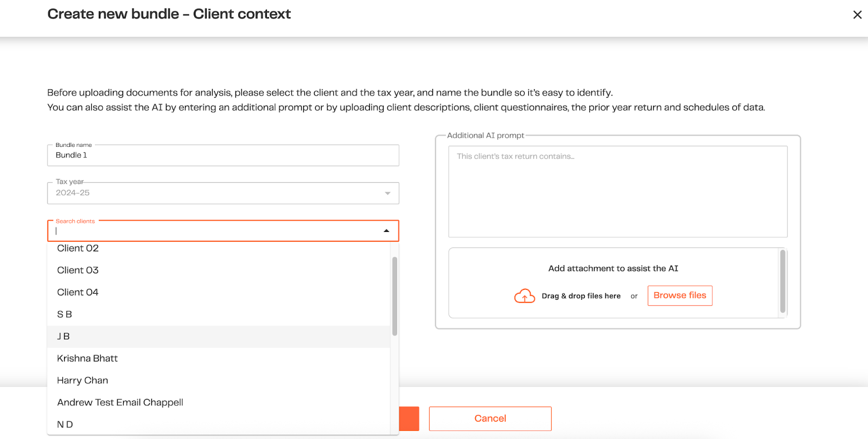Click the client list scrollbar
This screenshot has height=439, width=868.
(x=394, y=296)
